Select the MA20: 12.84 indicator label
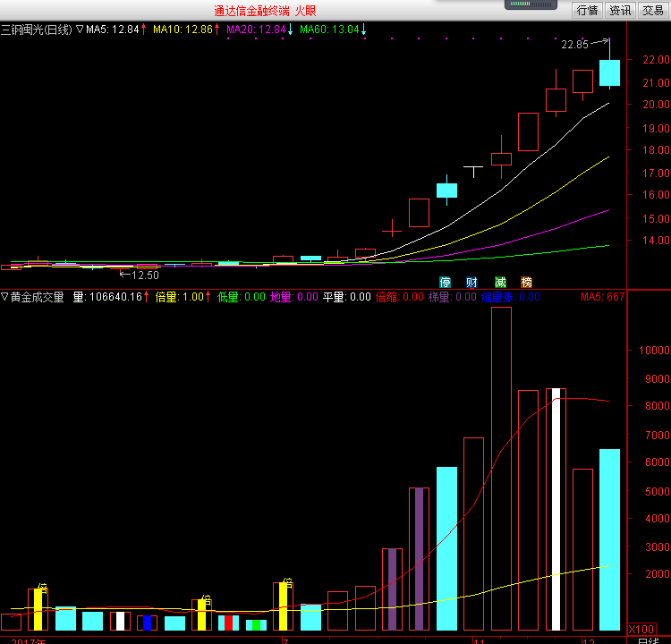This screenshot has width=671, height=644. click(257, 30)
